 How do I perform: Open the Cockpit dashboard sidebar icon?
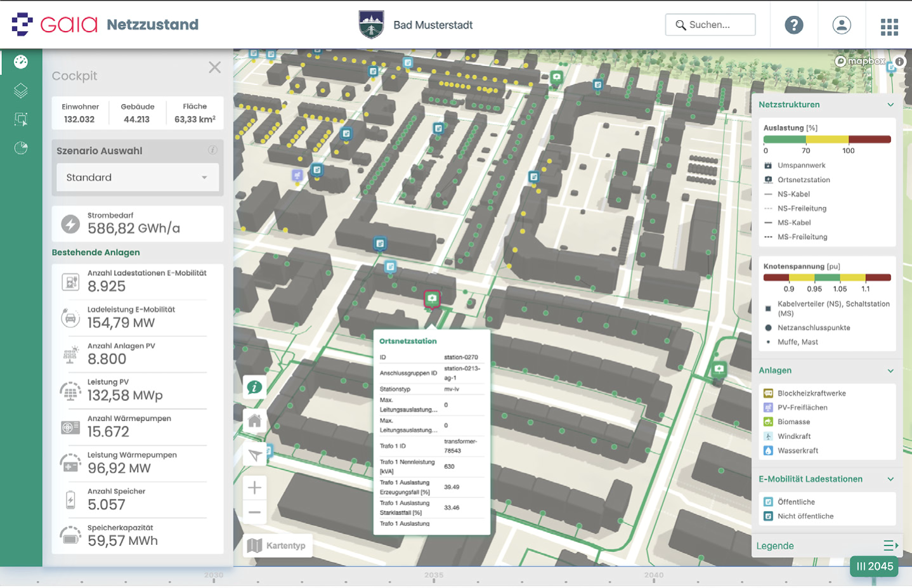tap(21, 62)
